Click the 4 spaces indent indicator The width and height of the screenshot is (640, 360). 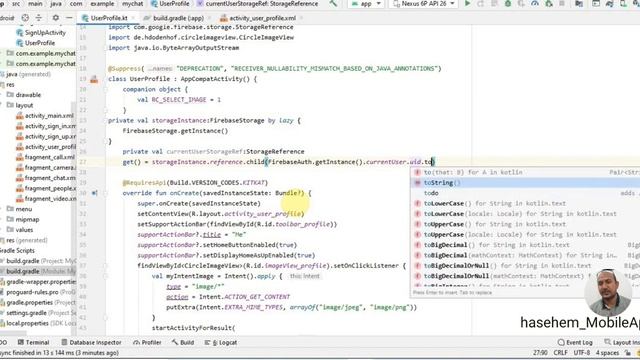point(607,353)
